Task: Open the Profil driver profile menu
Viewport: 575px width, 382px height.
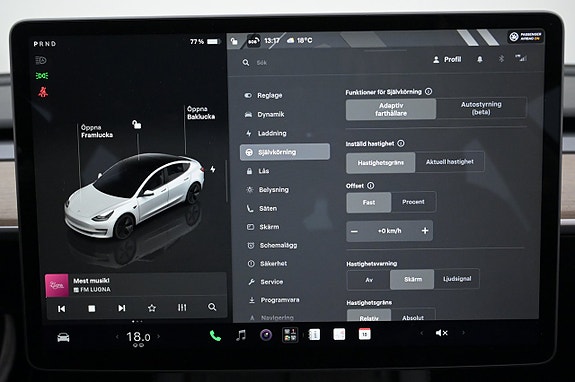Action: pyautogui.click(x=447, y=59)
